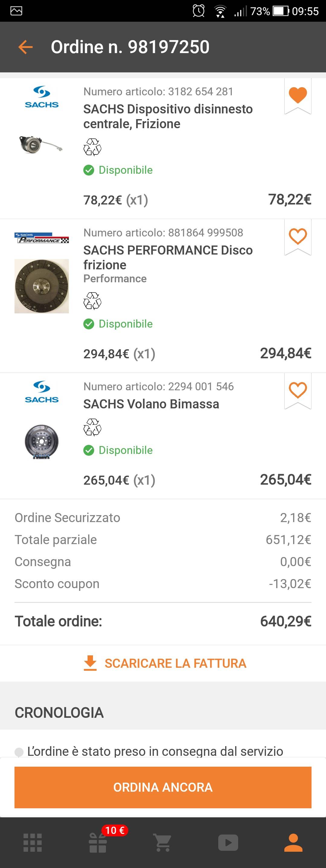Tap recycle icon under Dispositivo disinnesto centrale

(92, 147)
